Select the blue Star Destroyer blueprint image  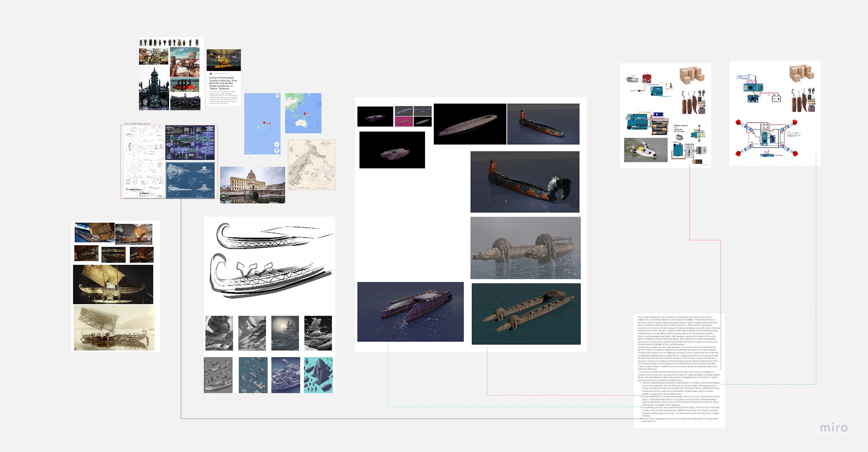[190, 181]
